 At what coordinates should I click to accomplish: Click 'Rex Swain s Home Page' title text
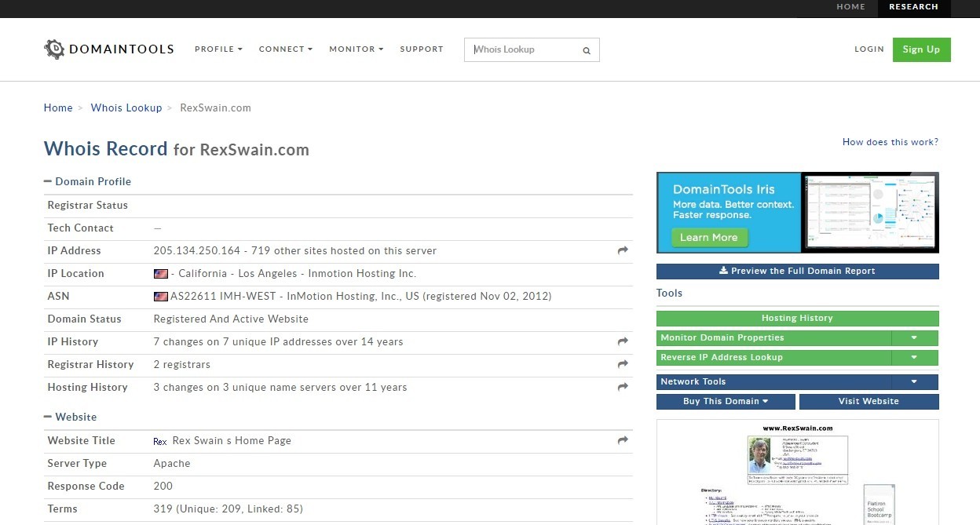pyautogui.click(x=232, y=441)
